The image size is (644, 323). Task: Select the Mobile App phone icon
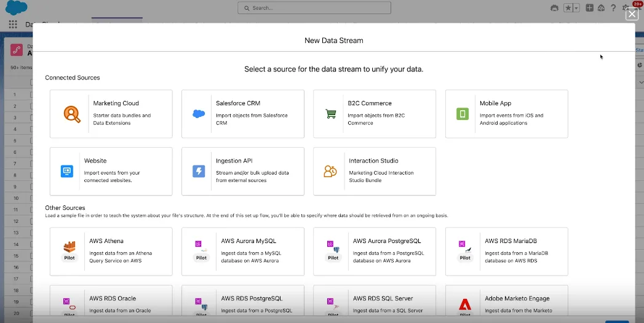coord(463,114)
